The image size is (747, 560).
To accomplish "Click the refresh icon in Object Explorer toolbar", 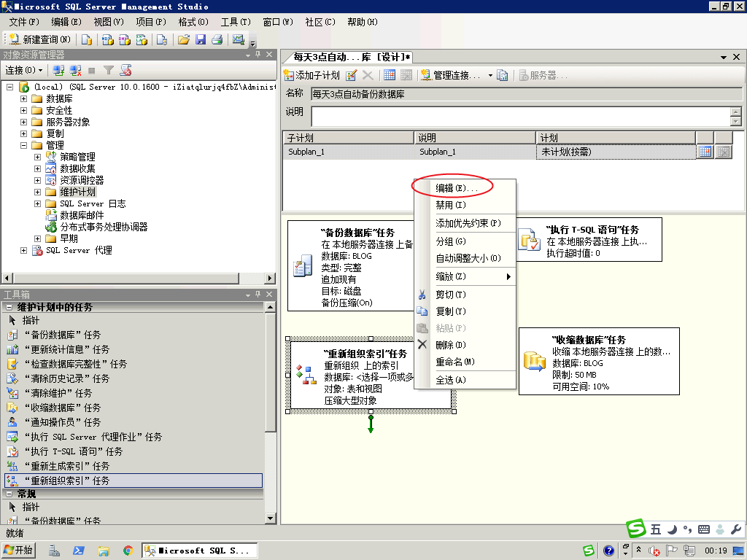I will pyautogui.click(x=125, y=71).
